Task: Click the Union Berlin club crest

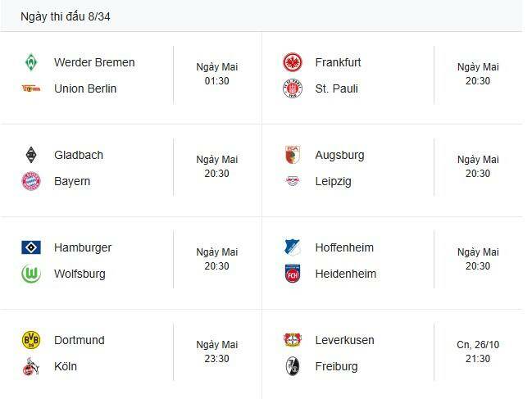Action: [x=31, y=88]
